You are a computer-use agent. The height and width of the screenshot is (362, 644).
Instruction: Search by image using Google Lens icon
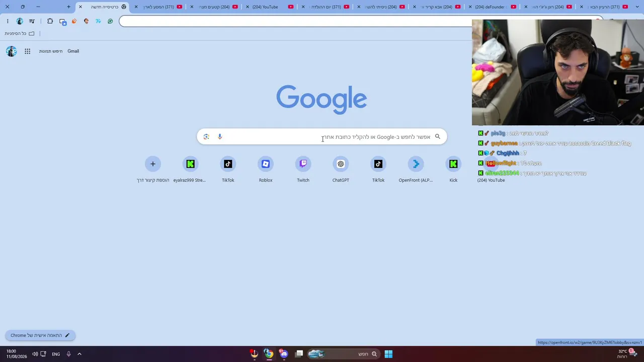click(206, 137)
